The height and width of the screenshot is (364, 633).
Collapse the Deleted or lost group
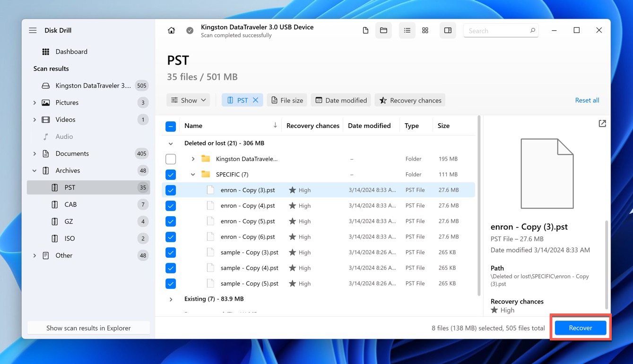point(171,143)
